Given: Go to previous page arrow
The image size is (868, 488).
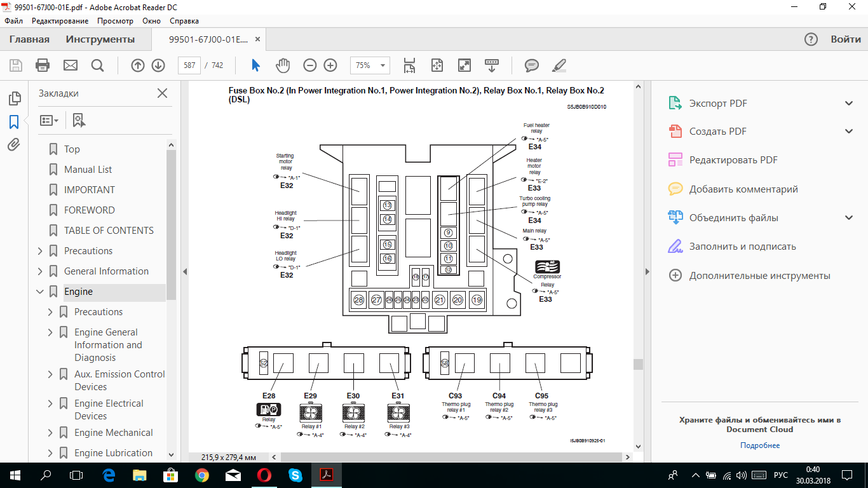Looking at the screenshot, I should (137, 65).
